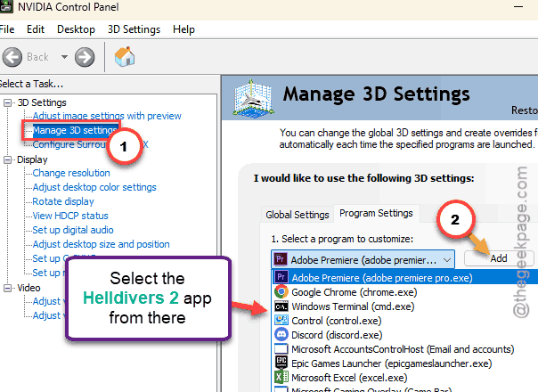Open Adjust desktop size and position
Image resolution: width=538 pixels, height=392 pixels.
(x=101, y=244)
